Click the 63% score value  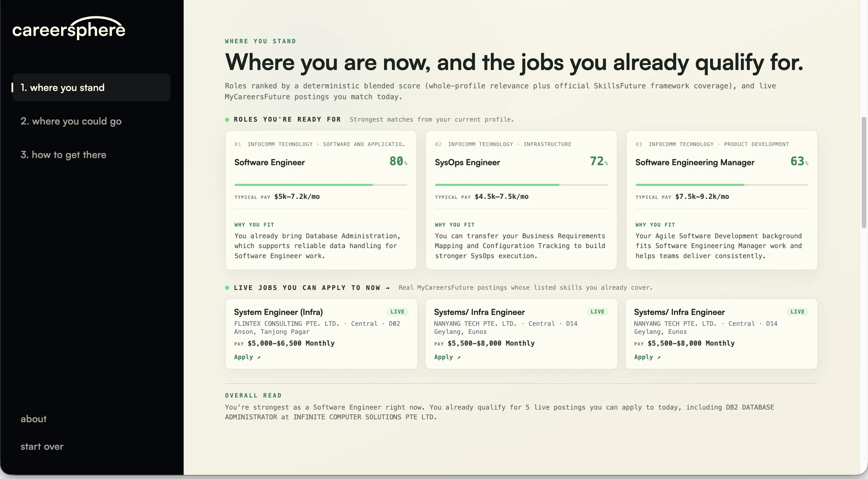tap(799, 161)
